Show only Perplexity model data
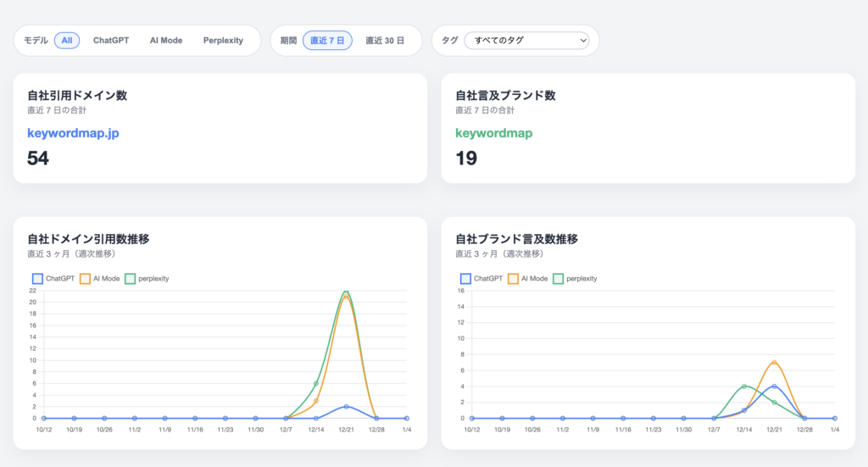 (223, 40)
